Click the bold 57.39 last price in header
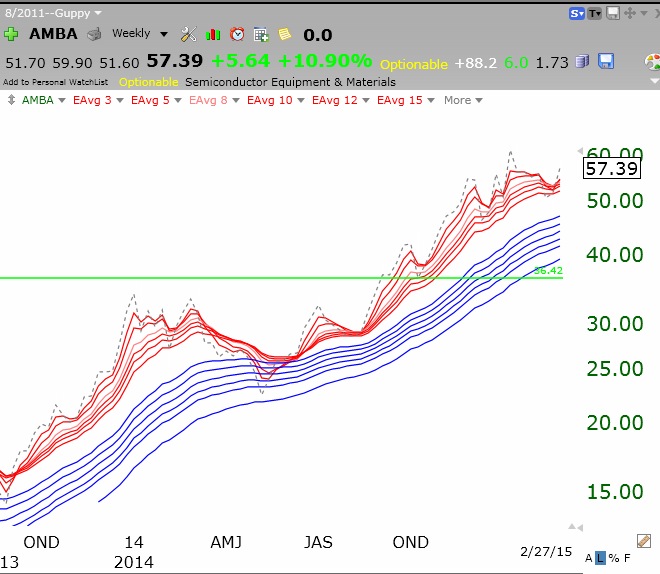 pos(175,61)
